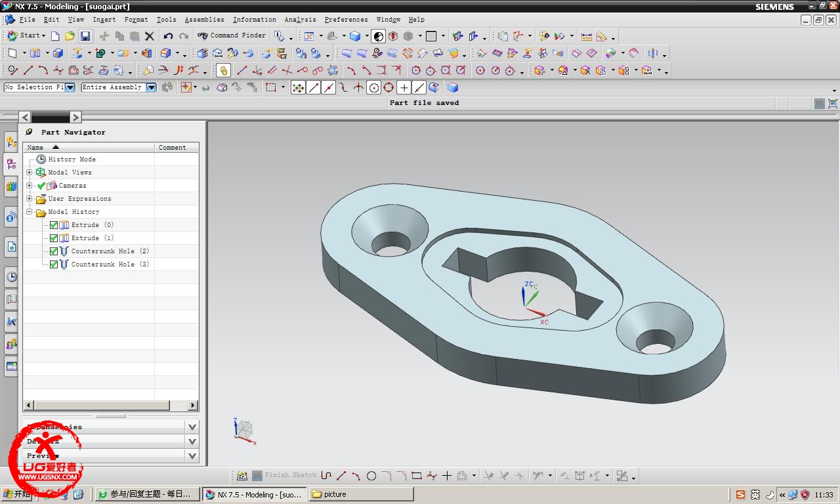Click the Windows Start button

16,494
